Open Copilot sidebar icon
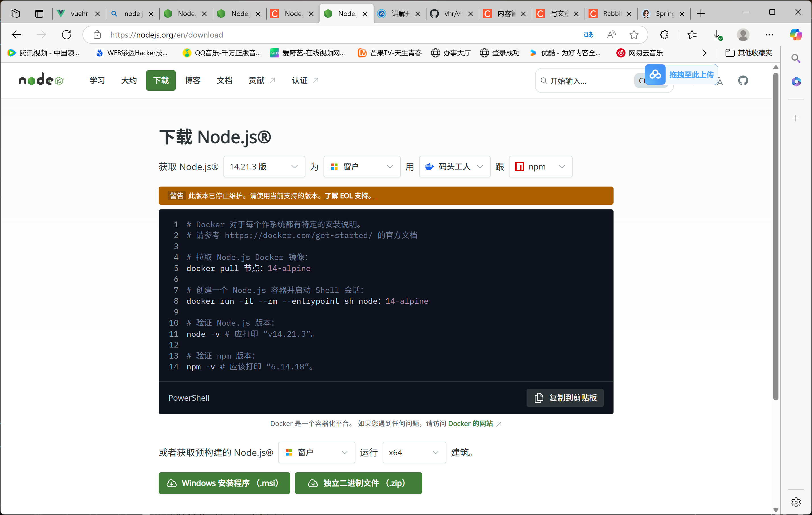 point(796,35)
